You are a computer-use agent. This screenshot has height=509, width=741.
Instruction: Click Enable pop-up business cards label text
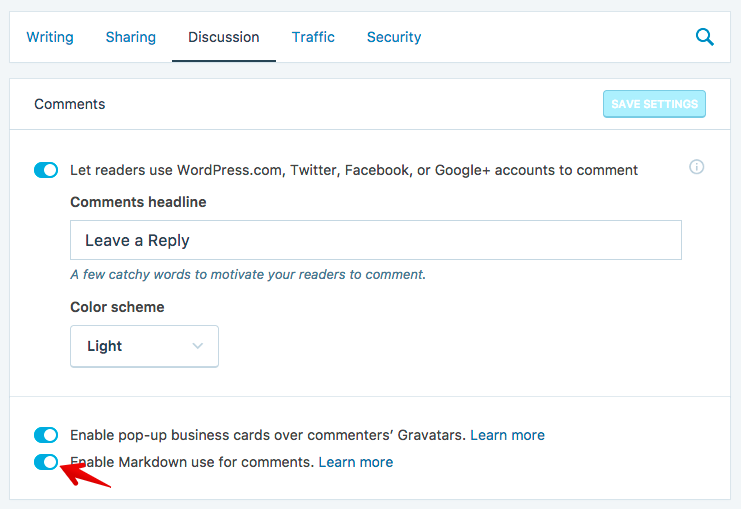pyautogui.click(x=268, y=435)
